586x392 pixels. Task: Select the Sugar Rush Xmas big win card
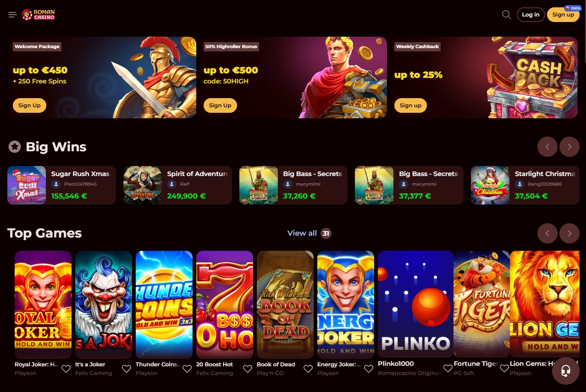61,185
